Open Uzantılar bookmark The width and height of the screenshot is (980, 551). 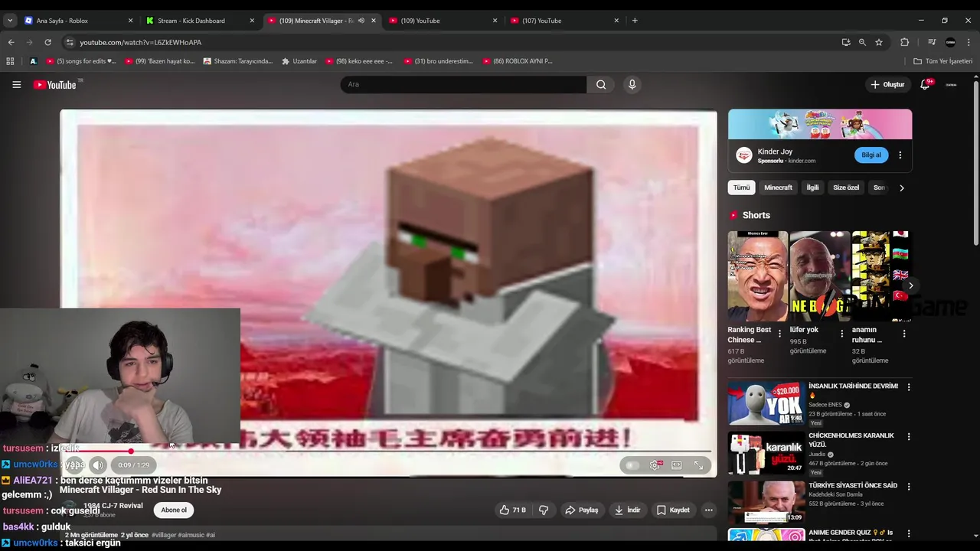click(299, 61)
